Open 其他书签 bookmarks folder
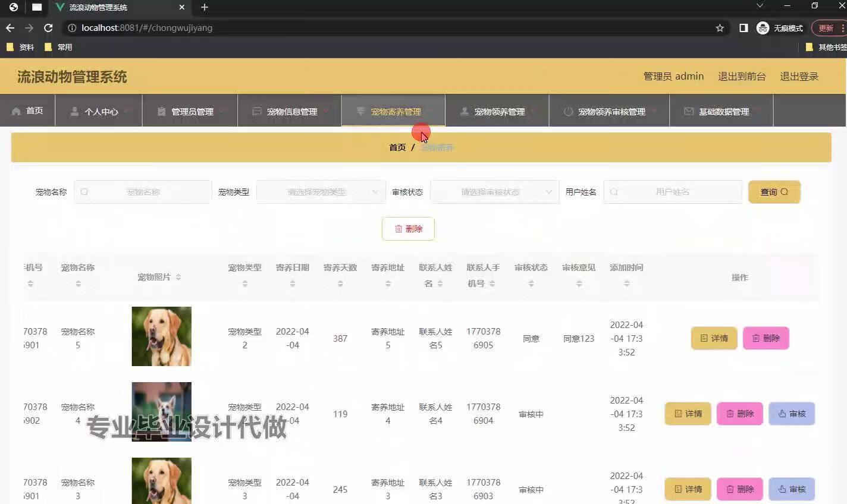The image size is (847, 504). [826, 47]
